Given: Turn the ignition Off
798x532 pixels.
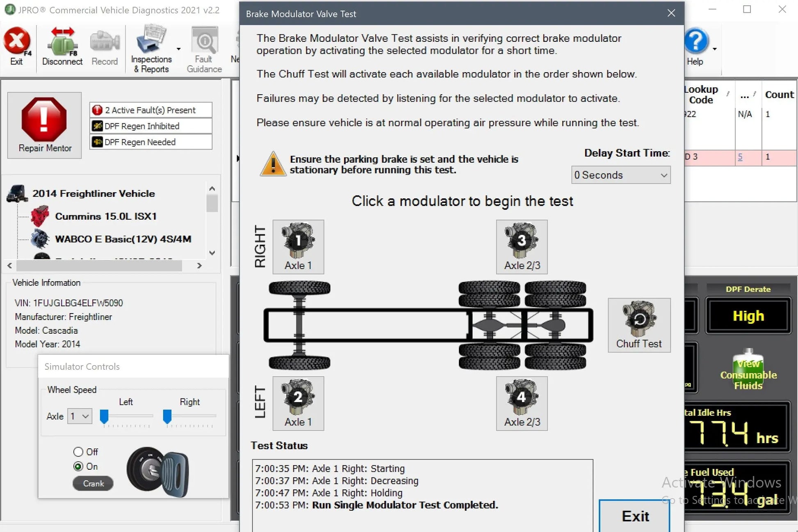Looking at the screenshot, I should [x=78, y=452].
